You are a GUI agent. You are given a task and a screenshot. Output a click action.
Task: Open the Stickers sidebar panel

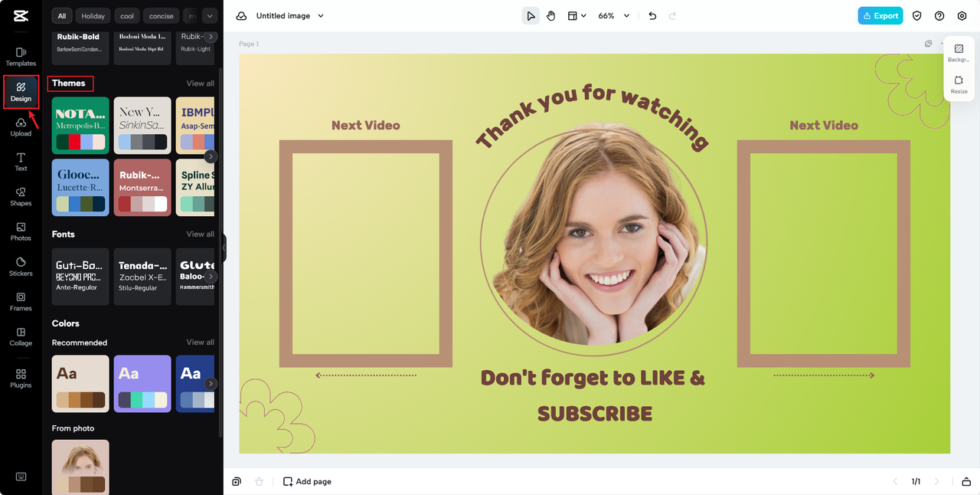(21, 267)
